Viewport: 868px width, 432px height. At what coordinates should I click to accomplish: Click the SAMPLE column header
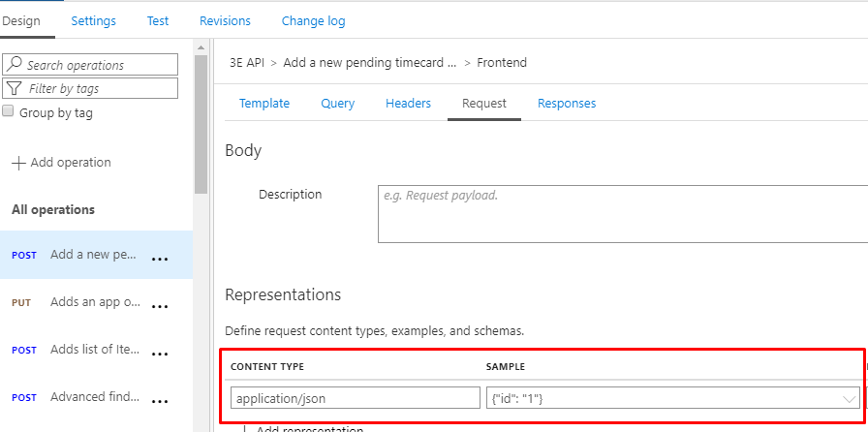506,367
